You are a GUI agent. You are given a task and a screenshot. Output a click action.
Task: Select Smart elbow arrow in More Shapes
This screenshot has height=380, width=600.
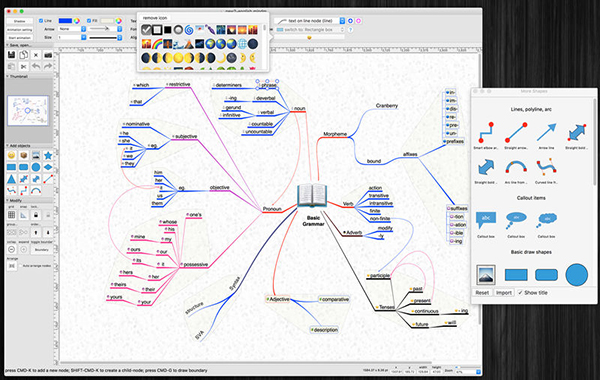click(486, 132)
